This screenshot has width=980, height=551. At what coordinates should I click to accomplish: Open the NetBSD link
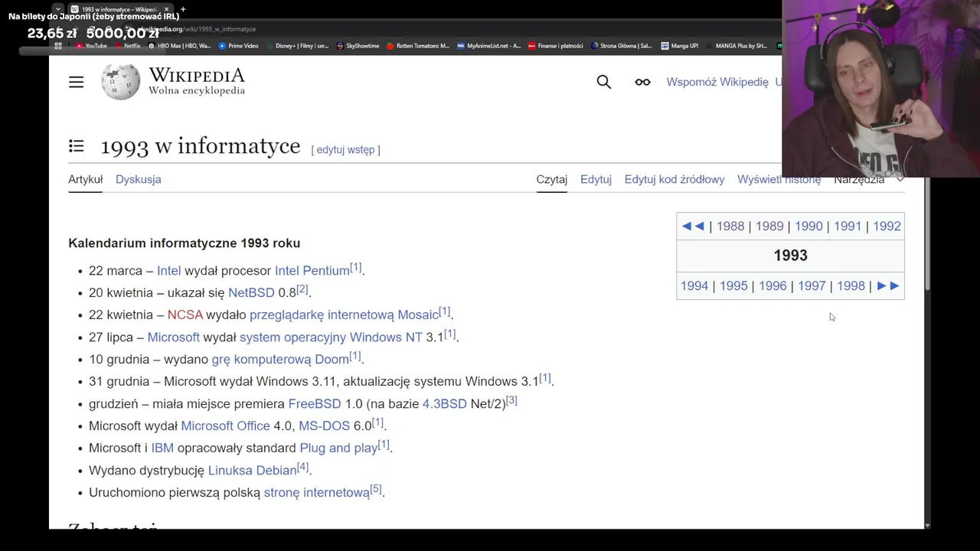click(251, 292)
